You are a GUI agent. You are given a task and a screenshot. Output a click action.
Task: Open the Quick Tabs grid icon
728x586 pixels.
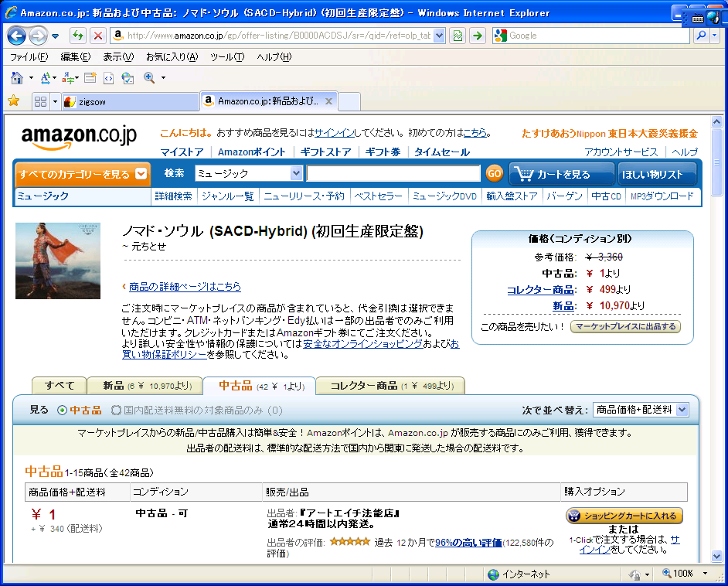click(x=40, y=101)
